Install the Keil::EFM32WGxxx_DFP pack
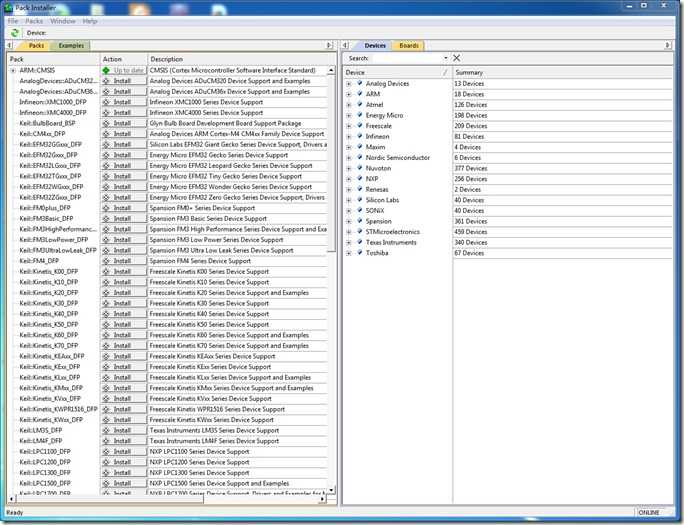Image resolution: width=684 pixels, height=525 pixels. pos(124,187)
